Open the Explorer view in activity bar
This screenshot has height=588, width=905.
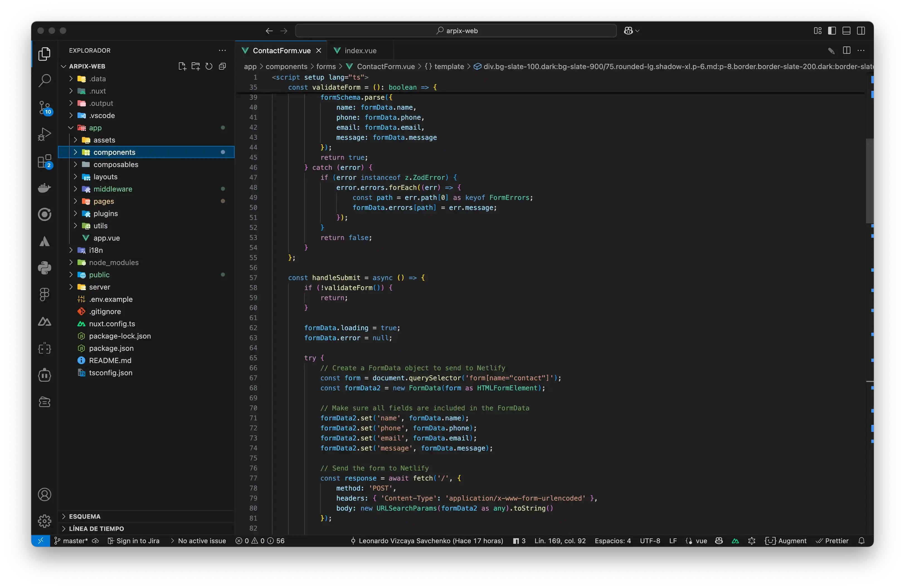pyautogui.click(x=45, y=54)
